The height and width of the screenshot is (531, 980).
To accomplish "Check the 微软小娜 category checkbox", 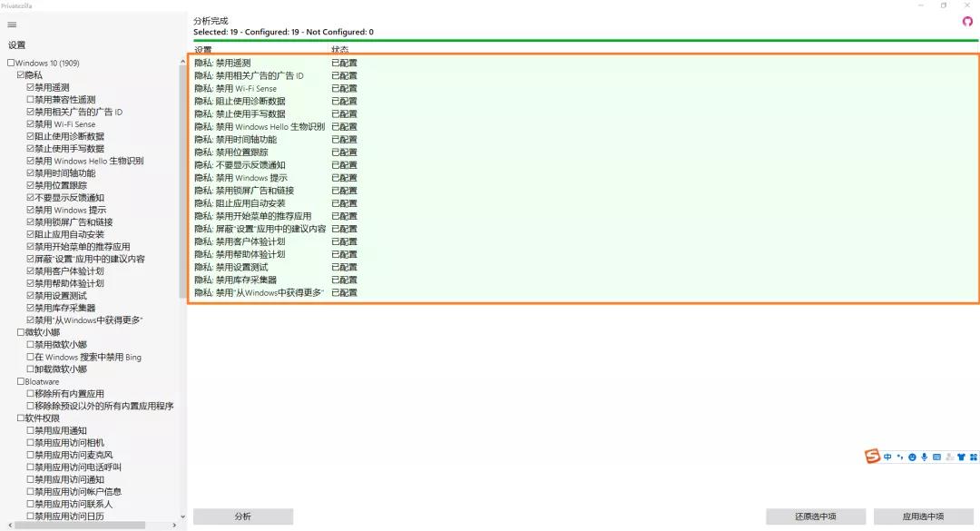I will click(x=21, y=332).
